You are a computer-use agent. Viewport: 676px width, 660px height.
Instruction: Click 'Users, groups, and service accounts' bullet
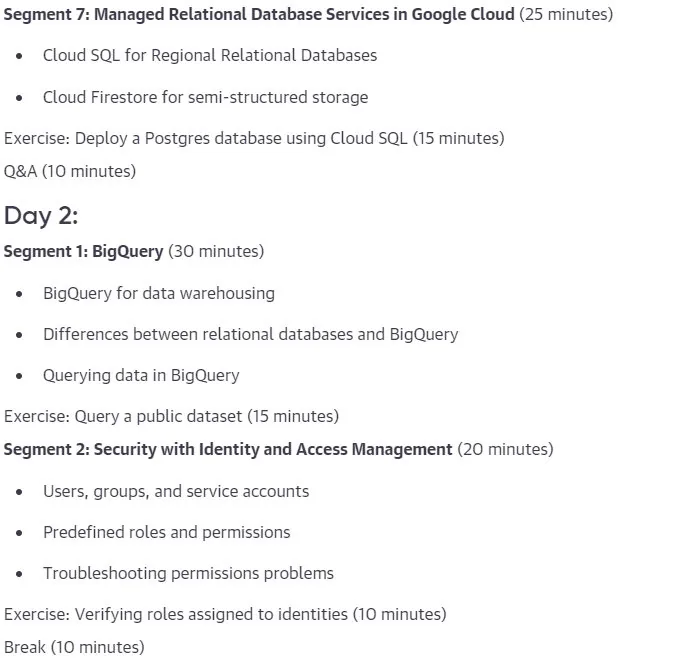pyautogui.click(x=176, y=492)
